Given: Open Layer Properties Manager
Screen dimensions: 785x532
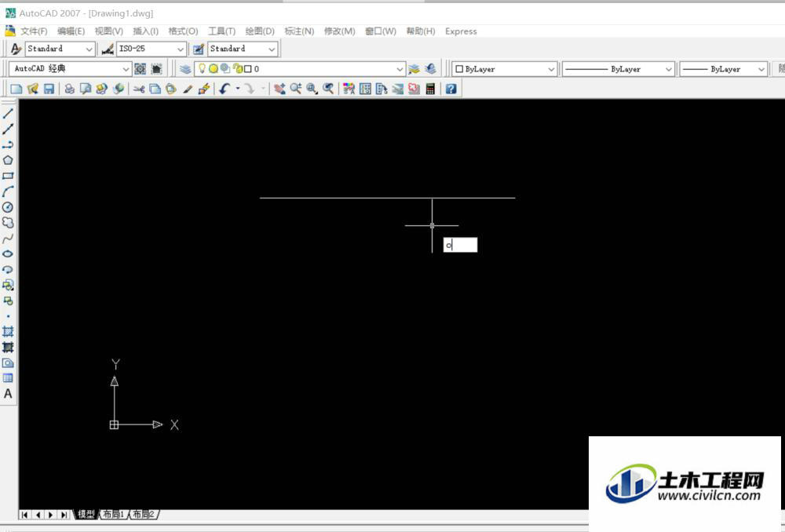Looking at the screenshot, I should pyautogui.click(x=185, y=68).
